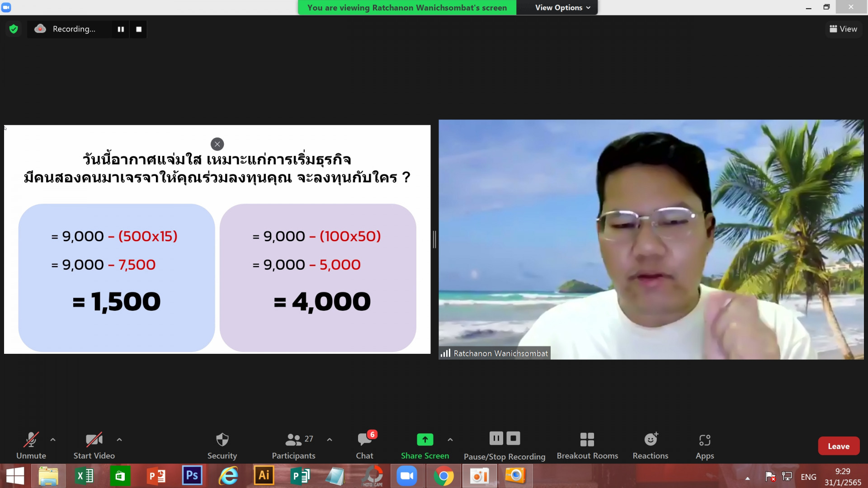Expand the arrow next to Participants
868x488 pixels.
[330, 439]
